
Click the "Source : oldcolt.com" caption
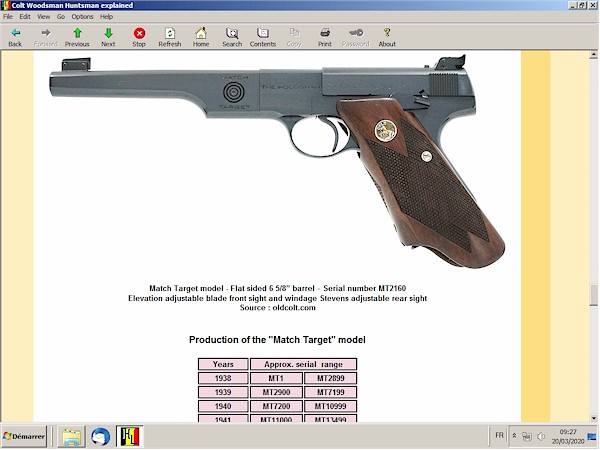pyautogui.click(x=277, y=308)
